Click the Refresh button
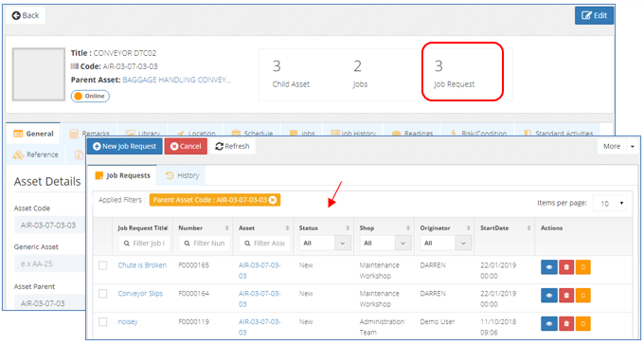Image resolution: width=644 pixels, height=344 pixels. pyautogui.click(x=232, y=146)
